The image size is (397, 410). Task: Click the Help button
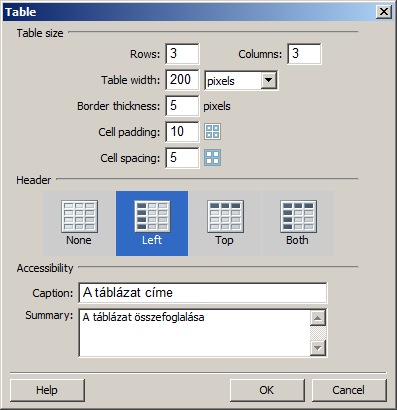click(x=47, y=390)
